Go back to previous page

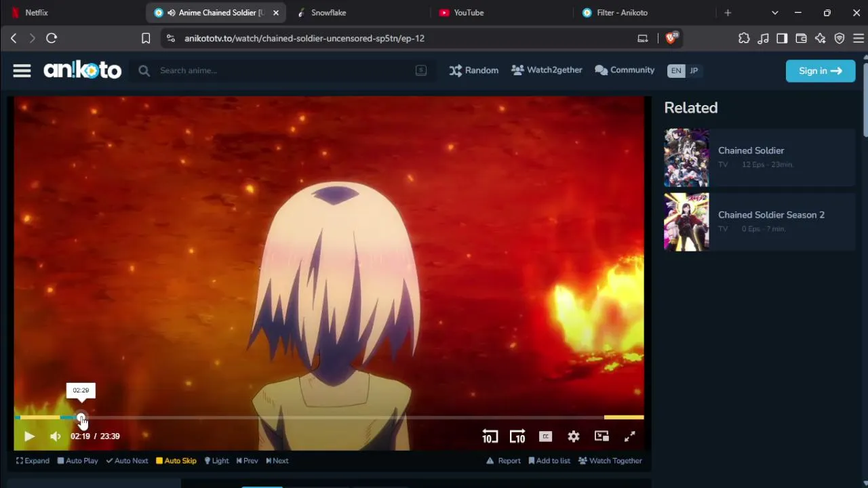(x=14, y=39)
